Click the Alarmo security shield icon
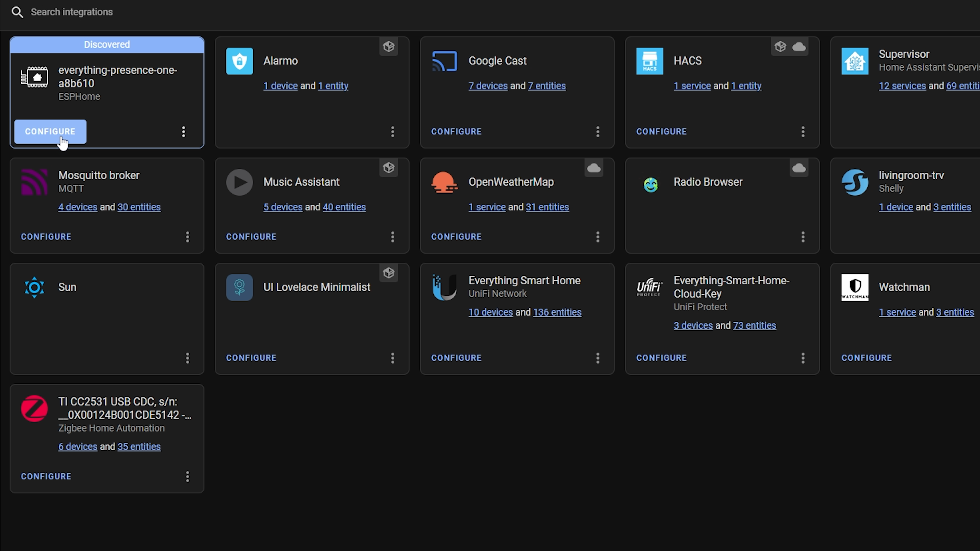Screen dimensions: 980x551 (240, 60)
